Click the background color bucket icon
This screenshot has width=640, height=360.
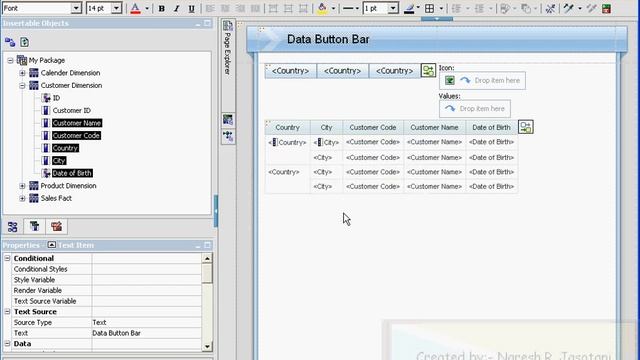322,9
